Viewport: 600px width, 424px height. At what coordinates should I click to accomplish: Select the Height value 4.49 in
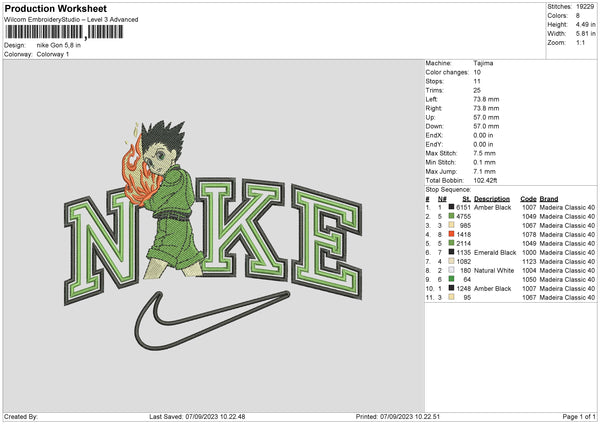(585, 24)
